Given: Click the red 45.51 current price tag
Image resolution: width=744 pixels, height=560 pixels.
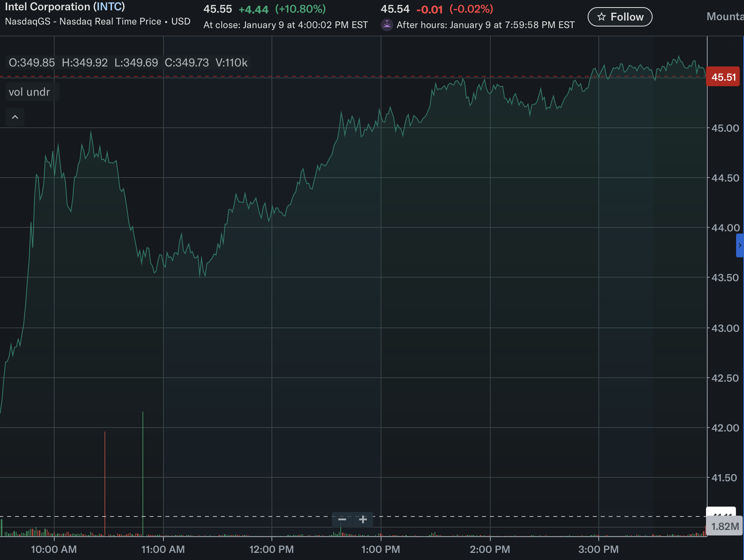Looking at the screenshot, I should pos(723,77).
